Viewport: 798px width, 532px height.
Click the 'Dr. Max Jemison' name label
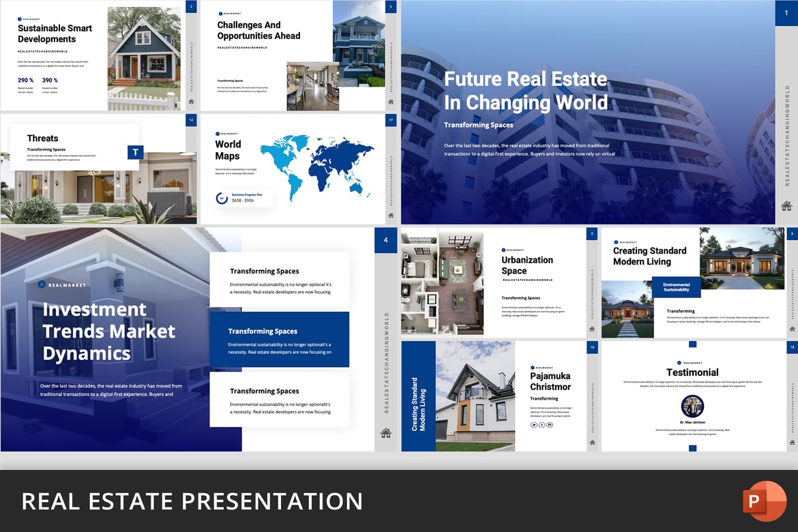692,423
